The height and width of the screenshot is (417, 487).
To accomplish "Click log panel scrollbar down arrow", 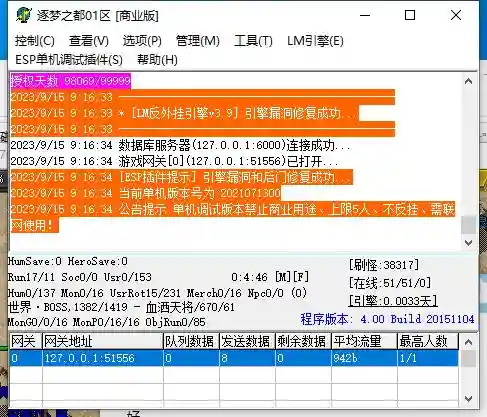I will coord(468,243).
